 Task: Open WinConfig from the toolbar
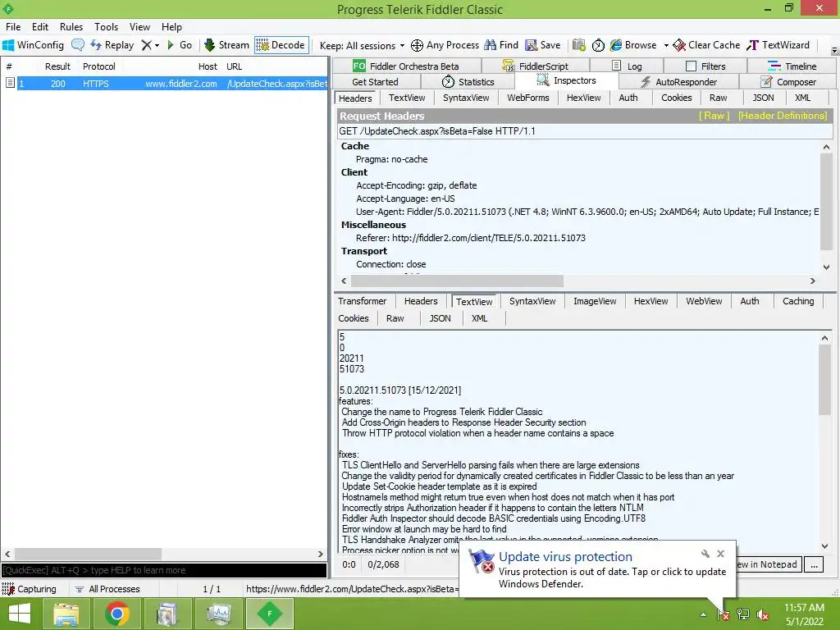click(33, 45)
